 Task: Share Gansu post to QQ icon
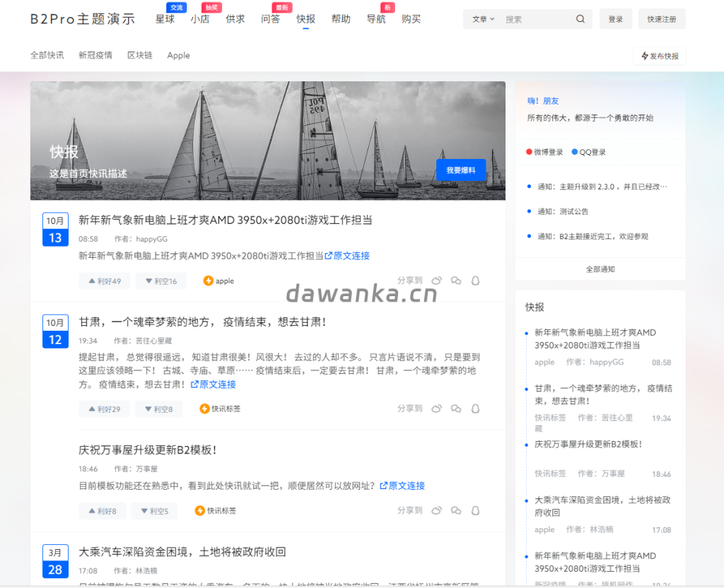tap(475, 408)
